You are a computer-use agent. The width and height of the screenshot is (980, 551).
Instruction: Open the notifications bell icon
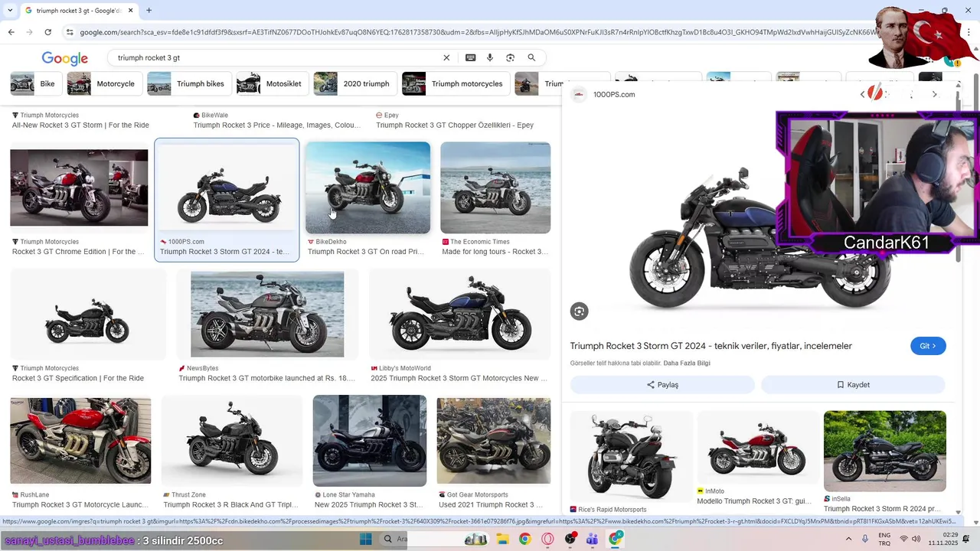pos(965,539)
